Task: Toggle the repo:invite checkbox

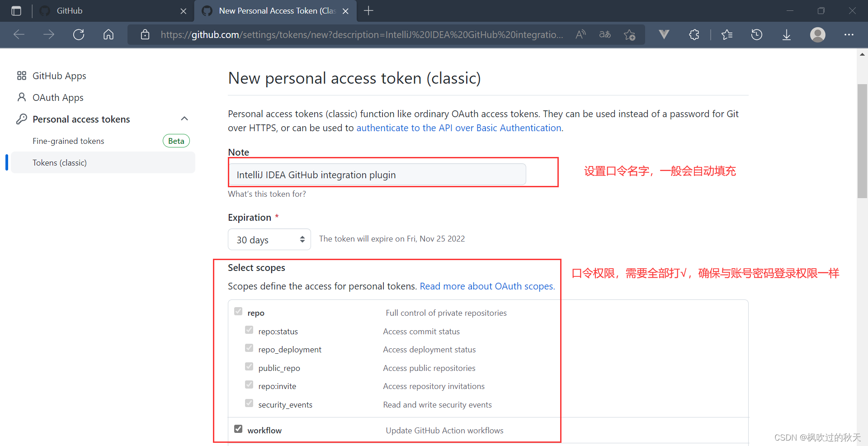Action: pyautogui.click(x=249, y=385)
